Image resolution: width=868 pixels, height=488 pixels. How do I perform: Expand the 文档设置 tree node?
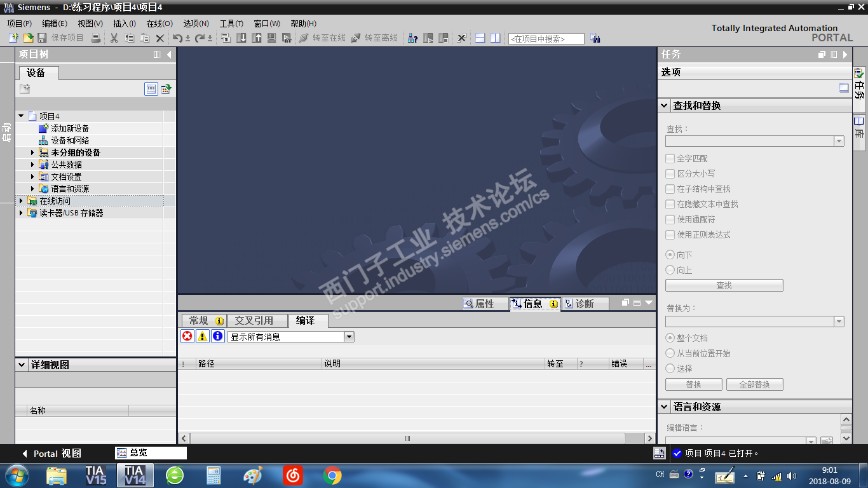tap(33, 177)
